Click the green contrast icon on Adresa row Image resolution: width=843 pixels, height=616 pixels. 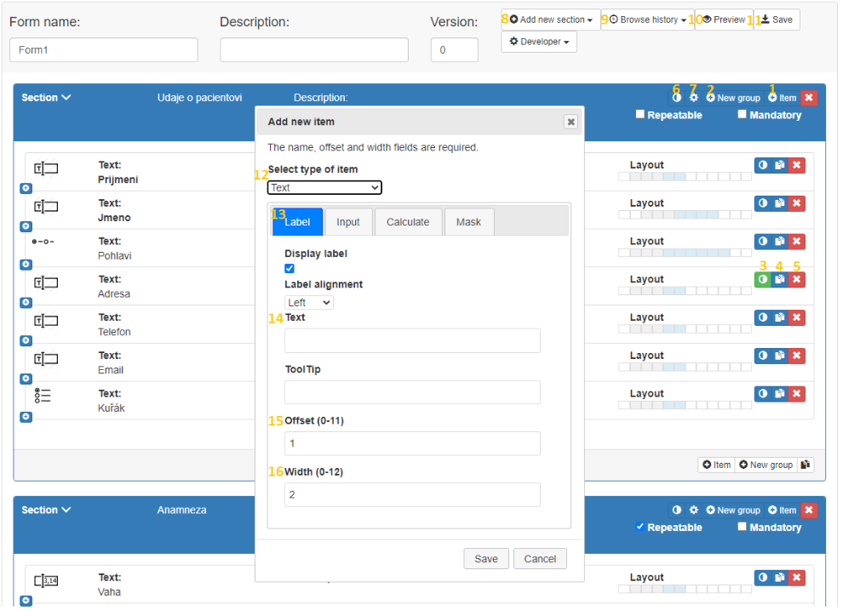[x=762, y=279]
